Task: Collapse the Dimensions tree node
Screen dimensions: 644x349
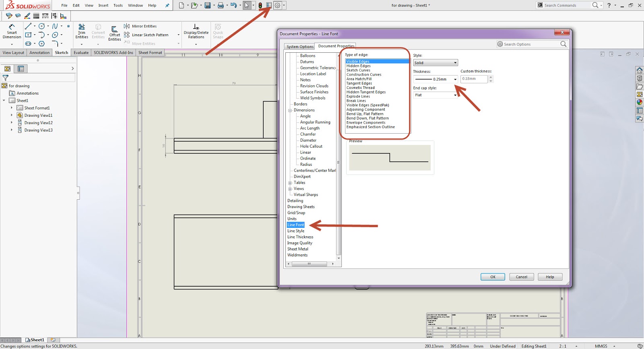Action: pyautogui.click(x=290, y=110)
